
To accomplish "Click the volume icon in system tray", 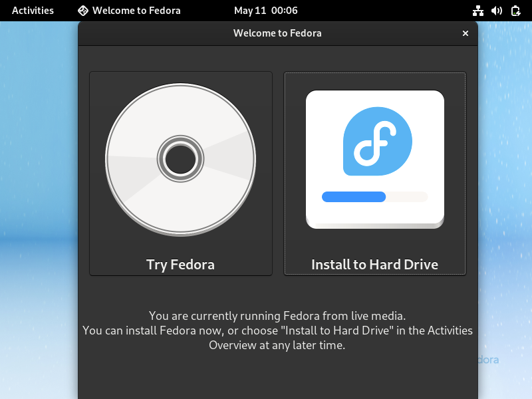I will 497,10.
